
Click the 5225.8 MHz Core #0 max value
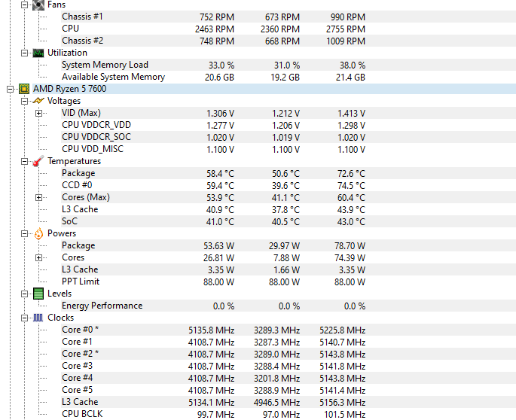click(342, 330)
